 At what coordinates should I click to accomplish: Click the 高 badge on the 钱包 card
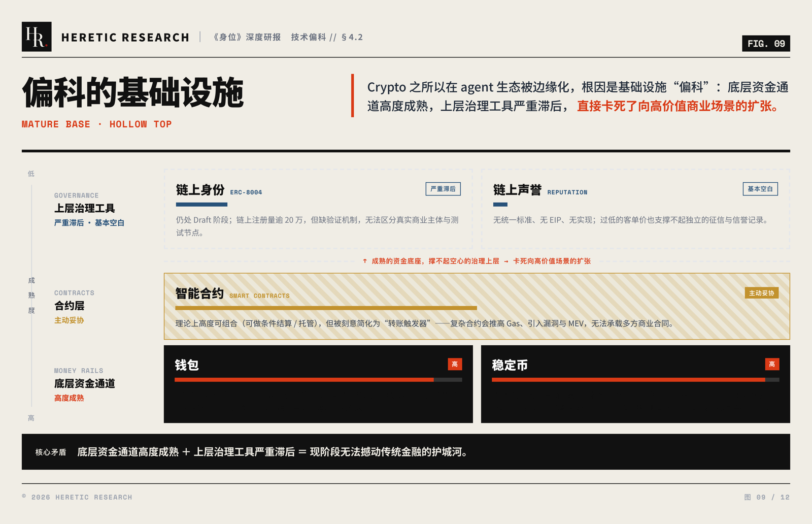[455, 364]
